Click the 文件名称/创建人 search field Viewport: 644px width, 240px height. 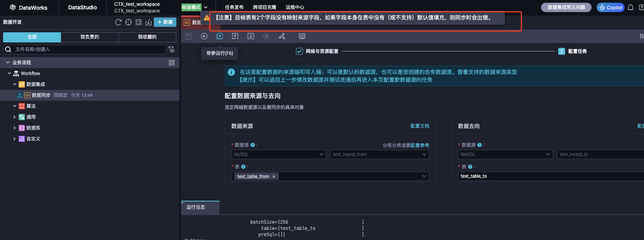pyautogui.click(x=85, y=49)
